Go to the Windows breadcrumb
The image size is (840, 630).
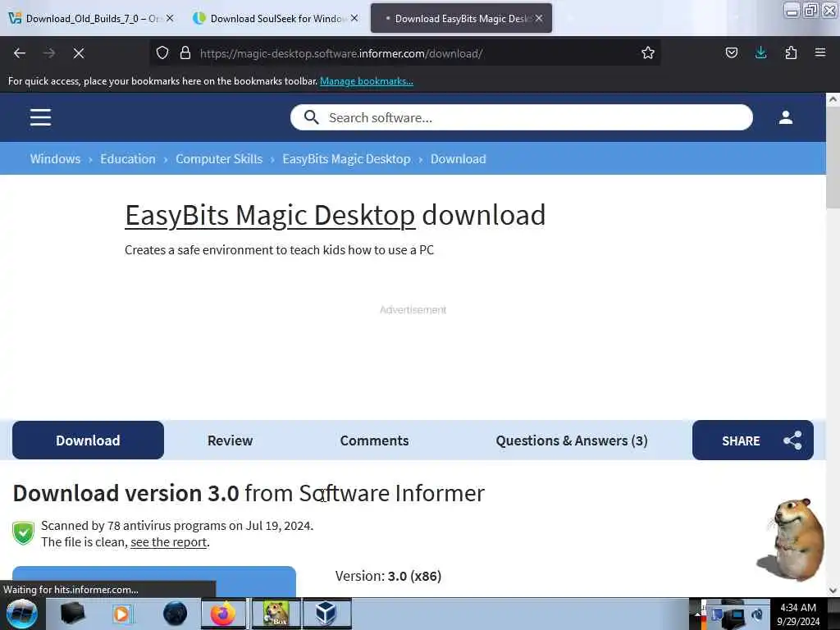[55, 158]
